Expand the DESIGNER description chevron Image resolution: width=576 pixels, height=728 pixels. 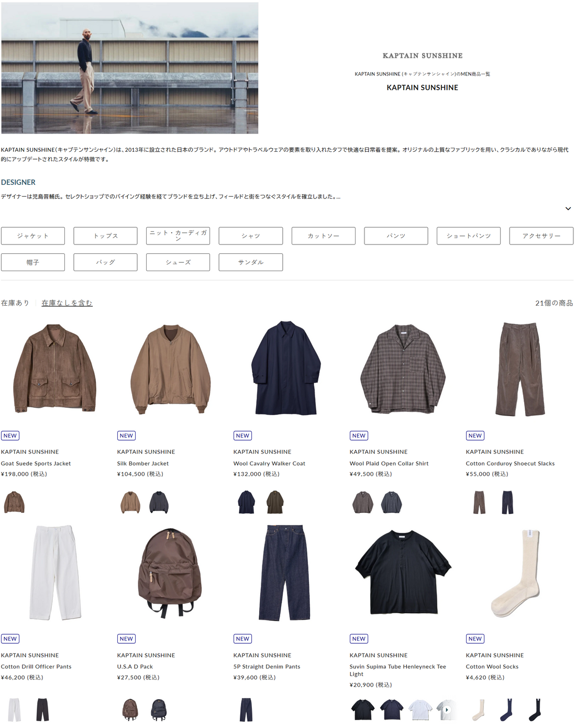click(568, 208)
